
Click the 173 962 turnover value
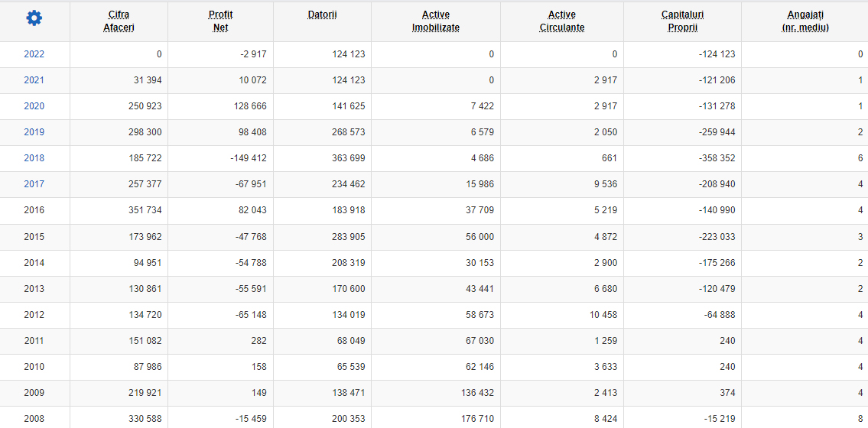point(144,237)
